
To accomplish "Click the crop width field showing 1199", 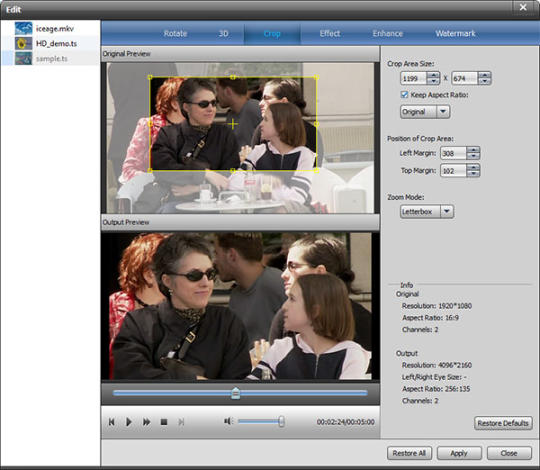I will tap(414, 79).
